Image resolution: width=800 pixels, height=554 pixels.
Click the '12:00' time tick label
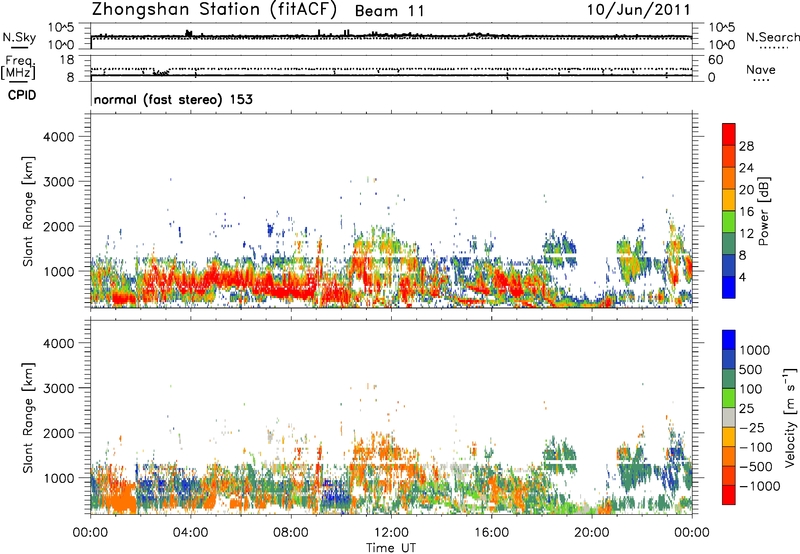391,533
